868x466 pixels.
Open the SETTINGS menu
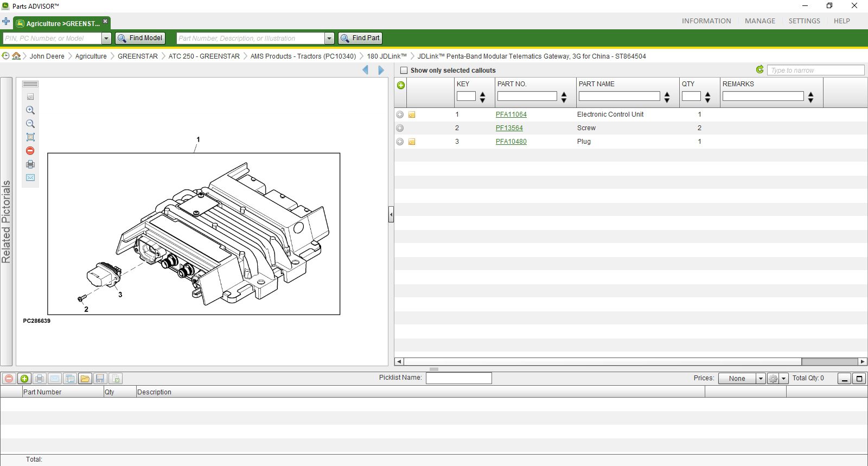[804, 21]
